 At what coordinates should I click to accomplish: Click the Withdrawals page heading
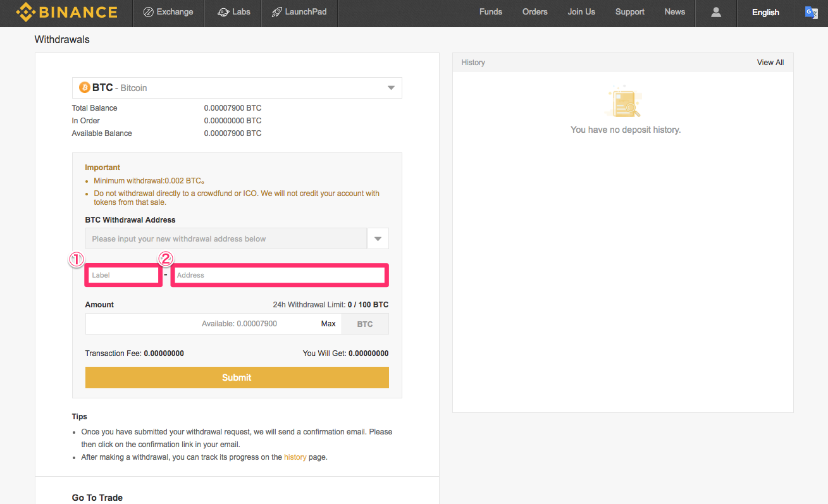coord(62,39)
